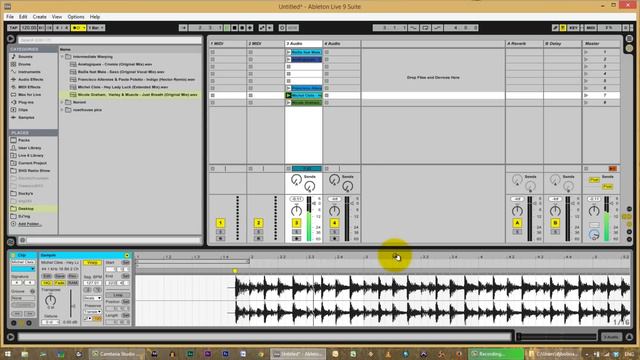Viewport: 640px width, 360px height.
Task: Click the Set button next to Start
Action: [126, 262]
